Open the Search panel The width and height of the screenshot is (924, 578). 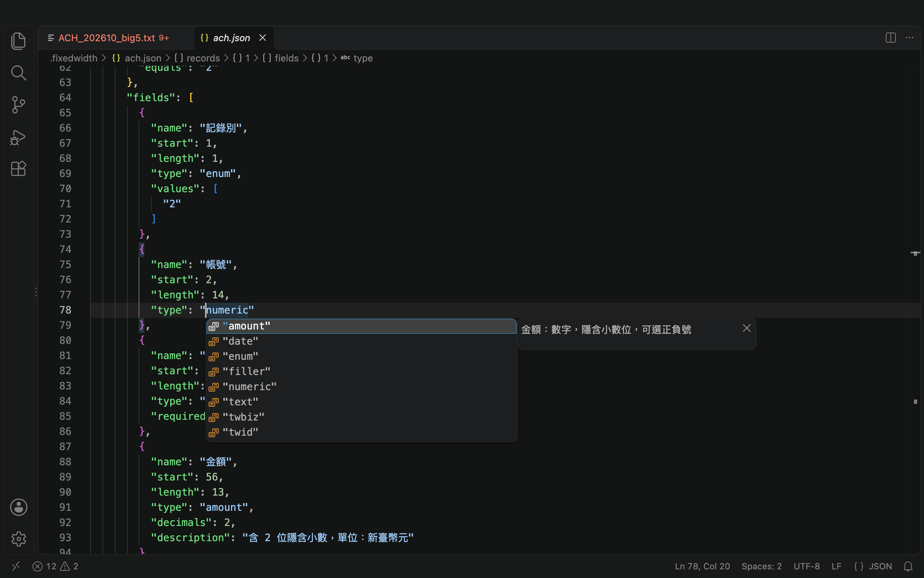coord(18,73)
